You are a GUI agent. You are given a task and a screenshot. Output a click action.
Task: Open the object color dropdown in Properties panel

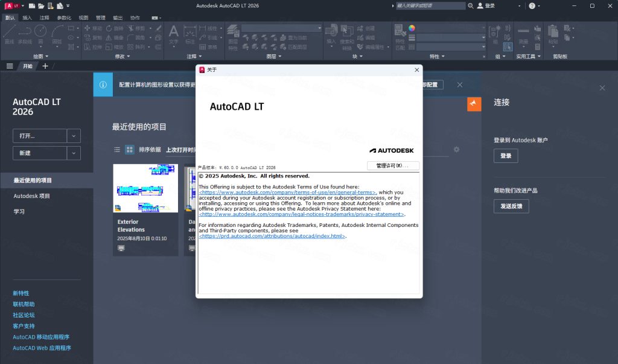pos(483,27)
